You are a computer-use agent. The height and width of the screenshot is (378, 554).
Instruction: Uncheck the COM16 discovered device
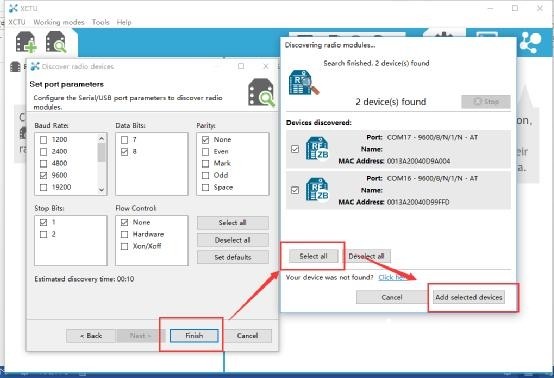[x=295, y=190]
